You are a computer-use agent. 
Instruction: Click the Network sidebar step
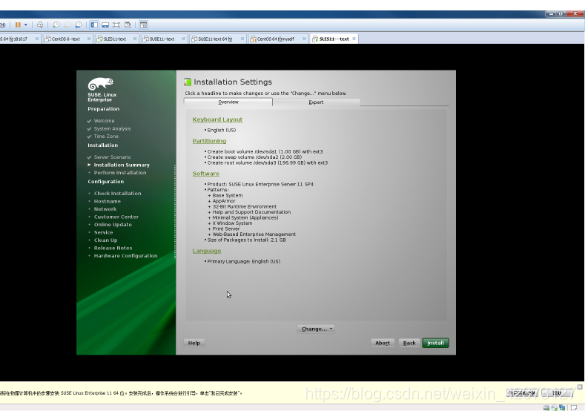(105, 209)
